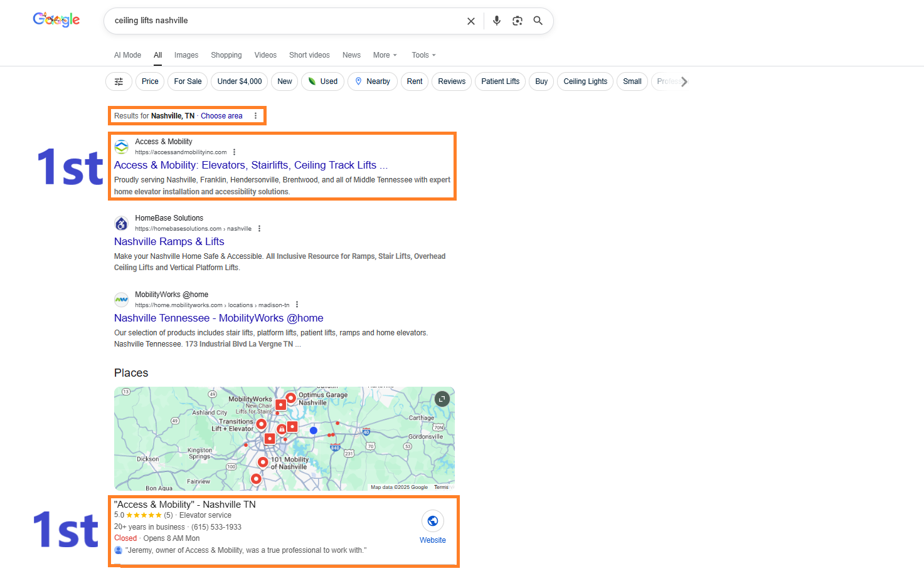The height and width of the screenshot is (571, 924).
Task: Toggle the Under $4,000 filter chip
Action: (x=240, y=81)
